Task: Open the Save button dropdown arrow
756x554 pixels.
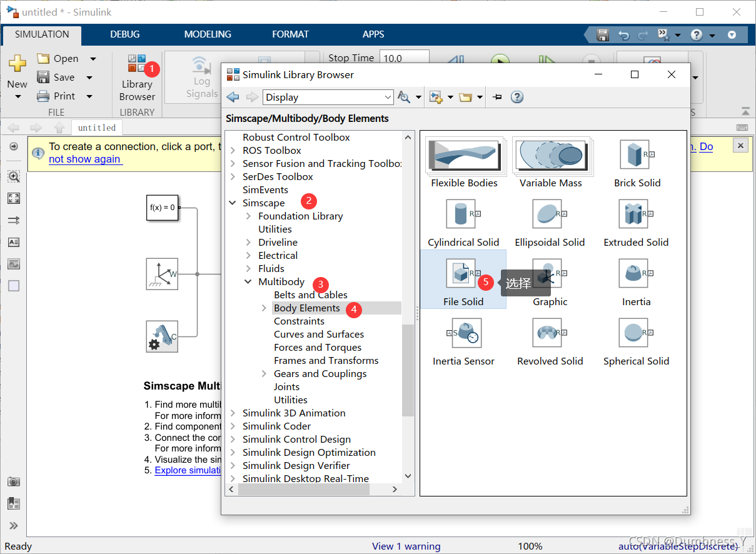Action: [89, 78]
